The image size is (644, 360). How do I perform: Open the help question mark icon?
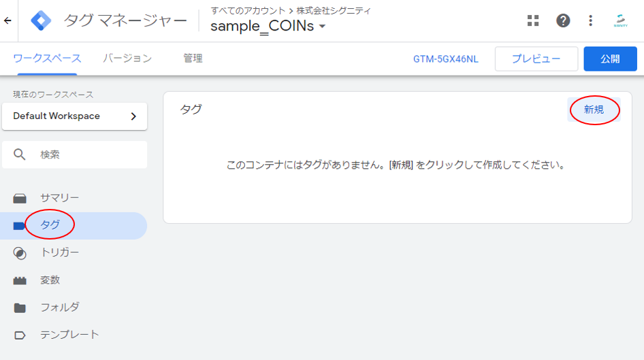tap(563, 20)
